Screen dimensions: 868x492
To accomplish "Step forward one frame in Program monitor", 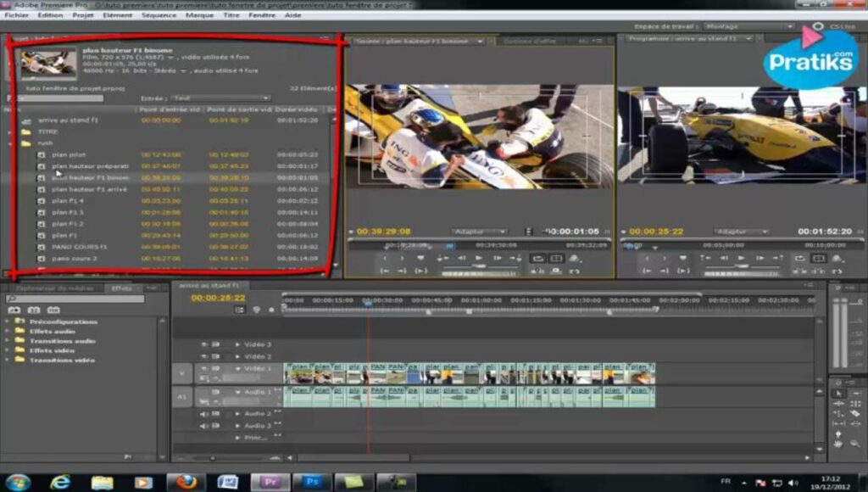I will (759, 258).
